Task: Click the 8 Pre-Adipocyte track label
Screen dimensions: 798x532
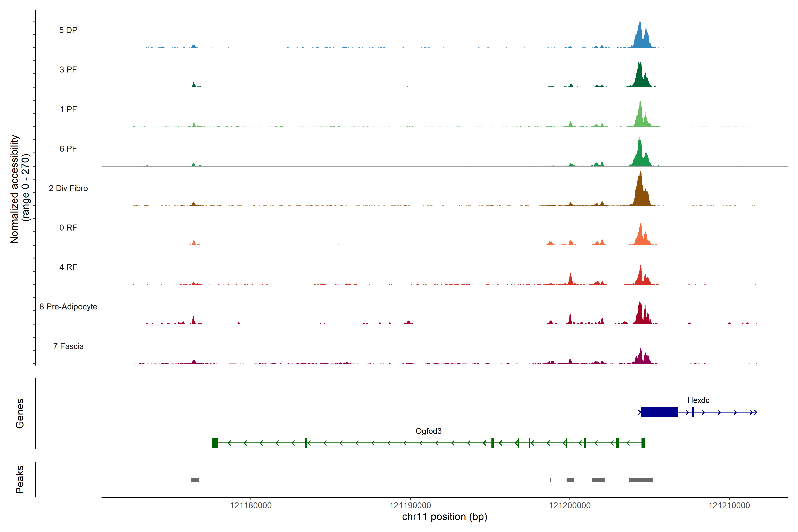Action: 68,307
